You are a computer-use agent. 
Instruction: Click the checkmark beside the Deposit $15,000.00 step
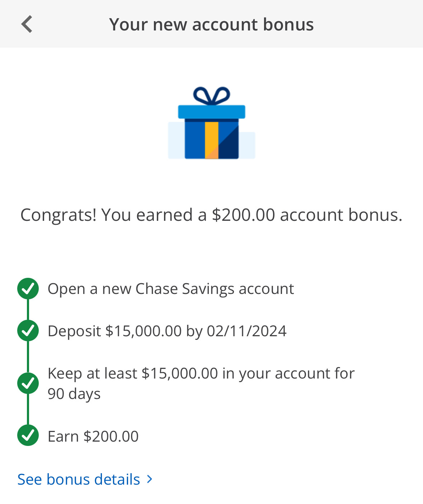point(28,331)
